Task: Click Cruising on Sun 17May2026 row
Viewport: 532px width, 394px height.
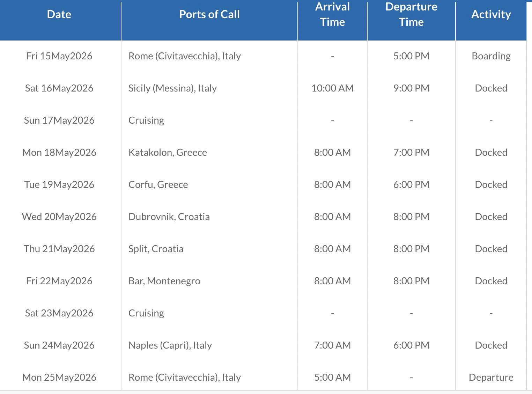Action: coord(146,120)
